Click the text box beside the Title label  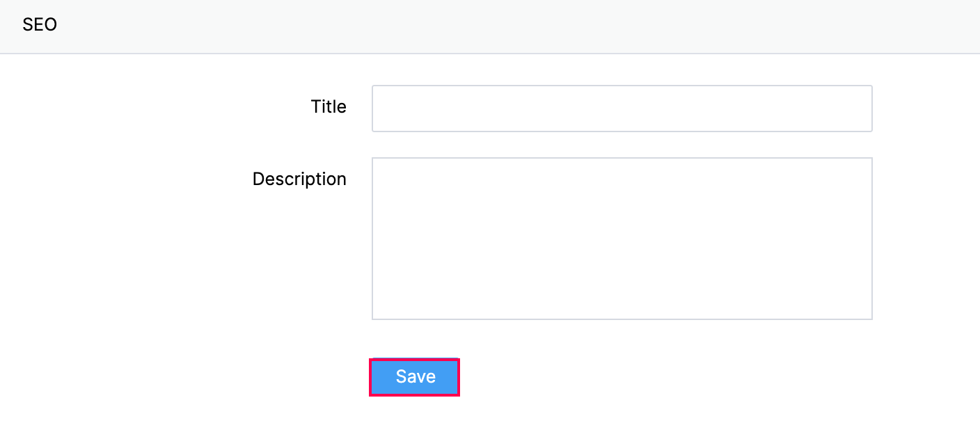(622, 109)
